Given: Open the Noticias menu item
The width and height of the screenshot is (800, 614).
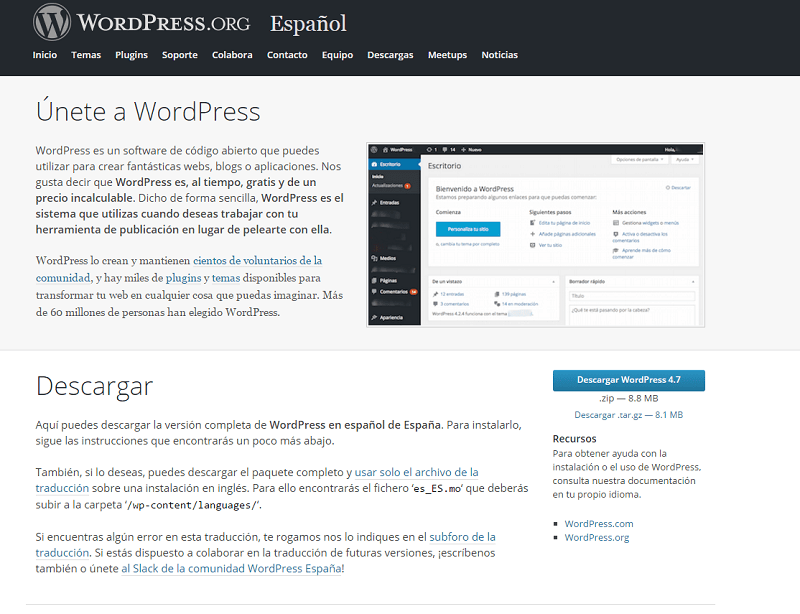Looking at the screenshot, I should click(x=499, y=55).
